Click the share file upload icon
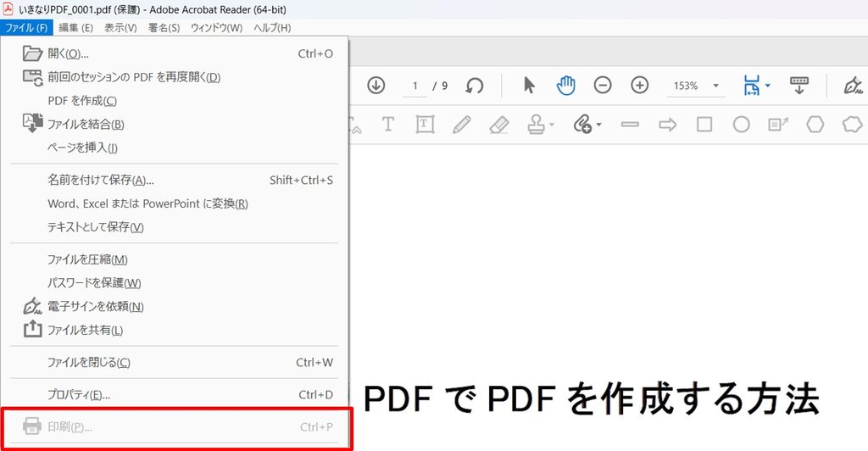The width and height of the screenshot is (868, 451). (33, 328)
